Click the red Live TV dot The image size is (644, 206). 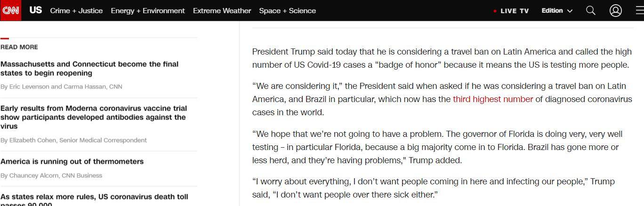click(x=495, y=11)
